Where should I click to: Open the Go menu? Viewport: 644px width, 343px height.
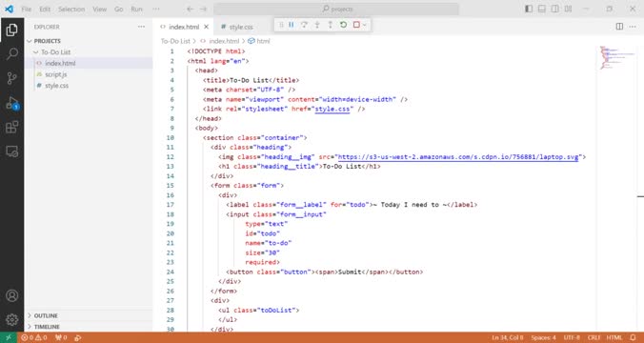pyautogui.click(x=119, y=9)
